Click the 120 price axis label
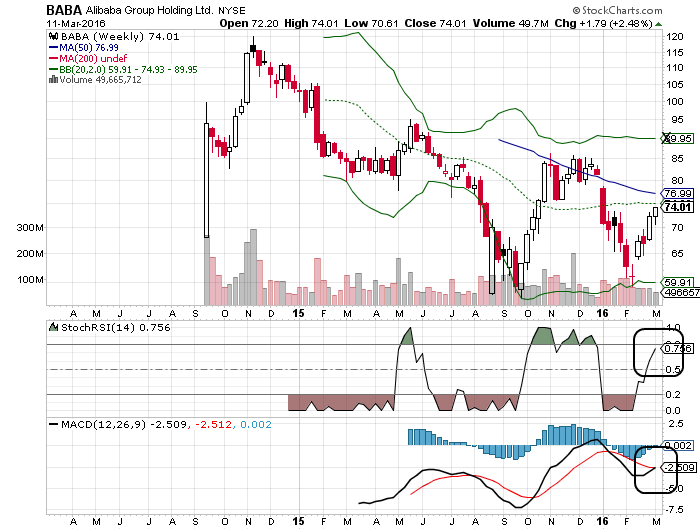700x530 pixels. (x=675, y=37)
